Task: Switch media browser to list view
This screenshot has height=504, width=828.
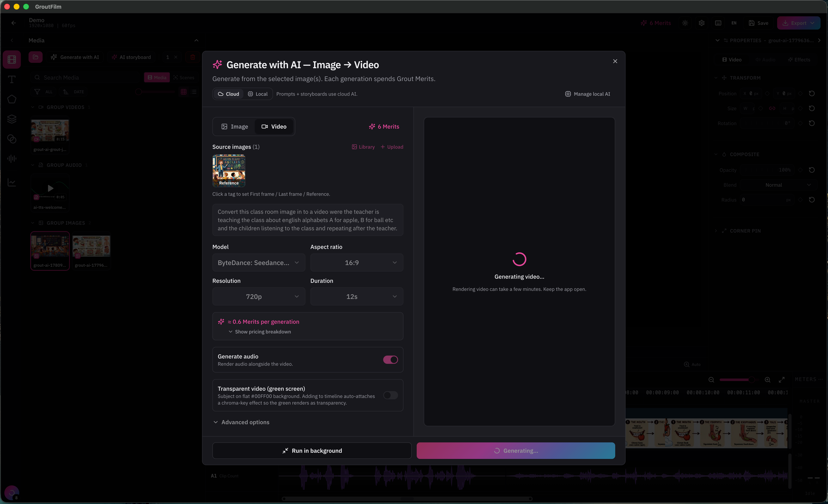Action: (194, 92)
